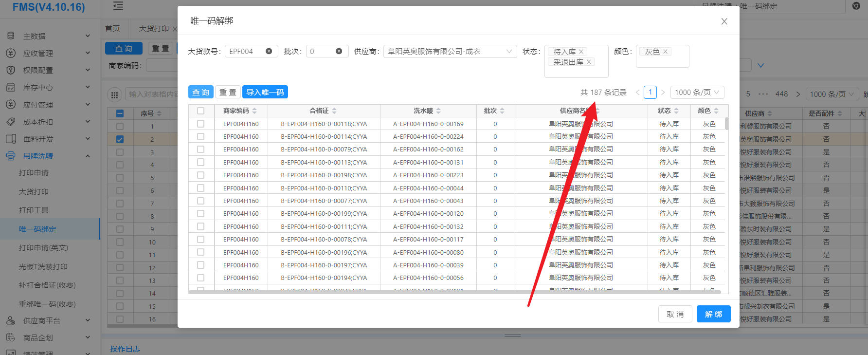Select the row with 合格证 B-EPF004-H160-0-00079;CYYA
Viewport: 868px width, 355px height.
click(200, 149)
